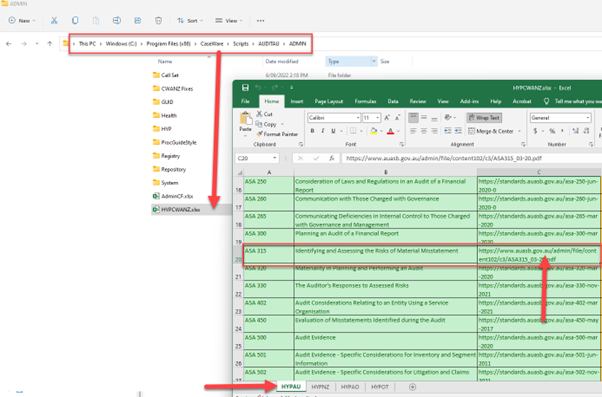Click the Insert Function fx icon
Screen dimensions: 602x397
click(x=332, y=158)
